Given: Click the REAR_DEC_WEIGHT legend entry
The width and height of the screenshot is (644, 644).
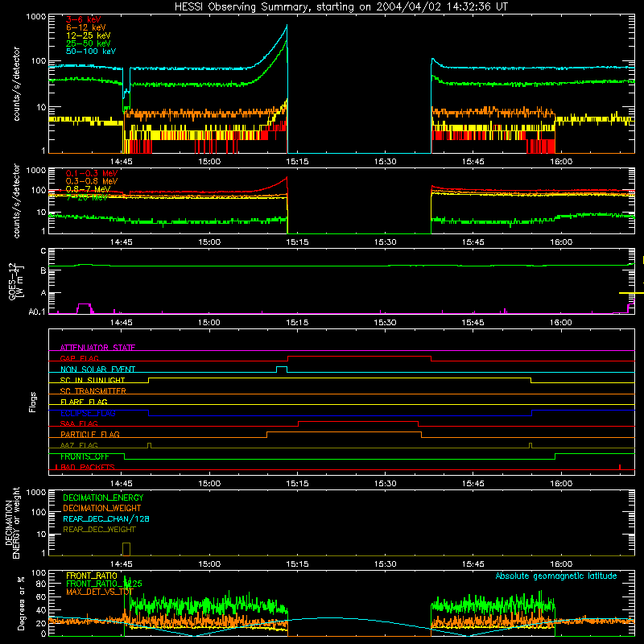Looking at the screenshot, I should pyautogui.click(x=99, y=530).
